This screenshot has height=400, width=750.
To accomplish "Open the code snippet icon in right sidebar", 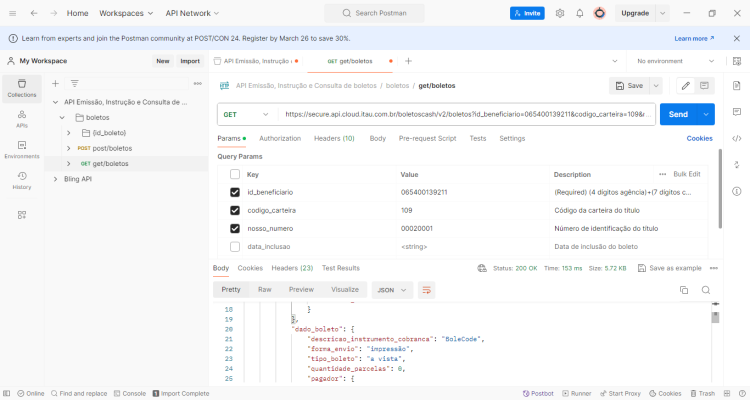I will click(x=737, y=138).
